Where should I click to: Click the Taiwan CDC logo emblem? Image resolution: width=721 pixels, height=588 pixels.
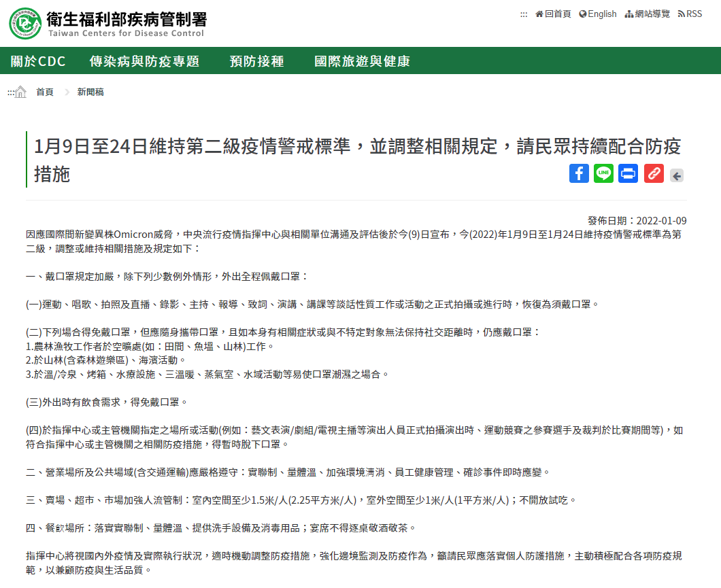pos(25,23)
